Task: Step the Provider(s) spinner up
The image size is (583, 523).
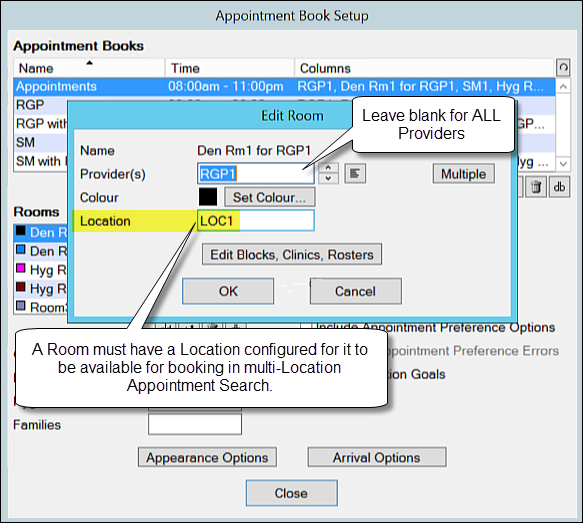Action: (328, 168)
